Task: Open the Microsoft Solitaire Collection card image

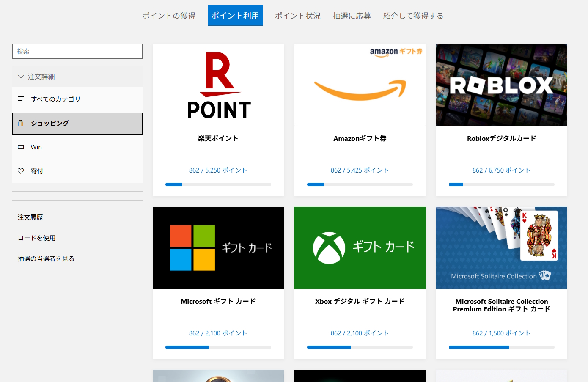Action: 501,248
